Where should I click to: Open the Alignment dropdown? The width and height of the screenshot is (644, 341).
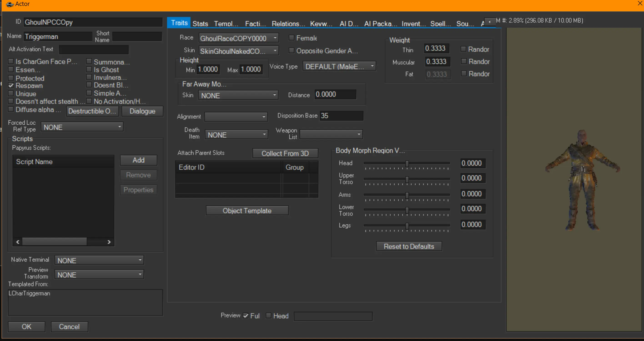tap(236, 116)
